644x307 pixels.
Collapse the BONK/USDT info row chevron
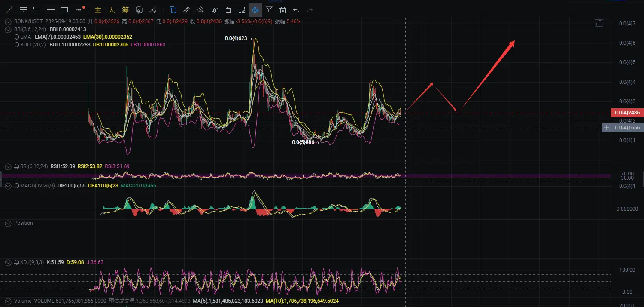(x=8, y=21)
